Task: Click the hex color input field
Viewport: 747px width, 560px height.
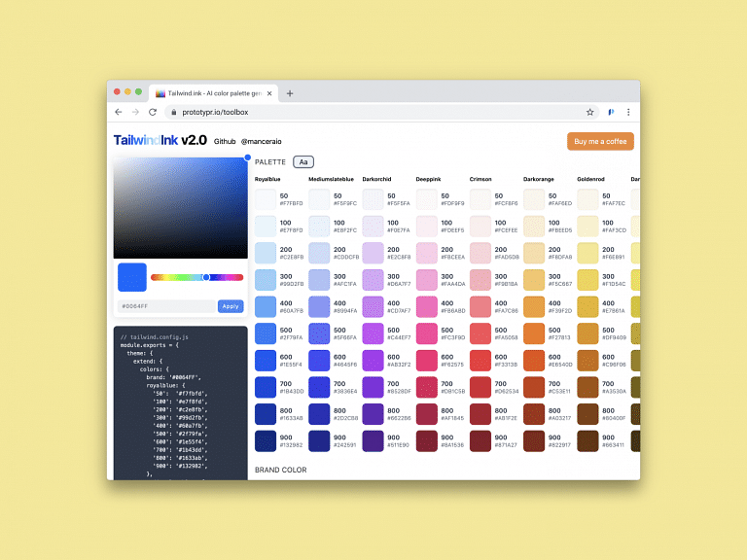Action: pyautogui.click(x=164, y=306)
